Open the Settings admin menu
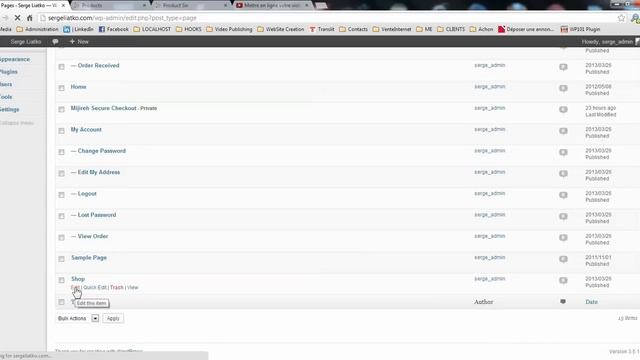This screenshot has width=640, height=360. click(x=9, y=110)
